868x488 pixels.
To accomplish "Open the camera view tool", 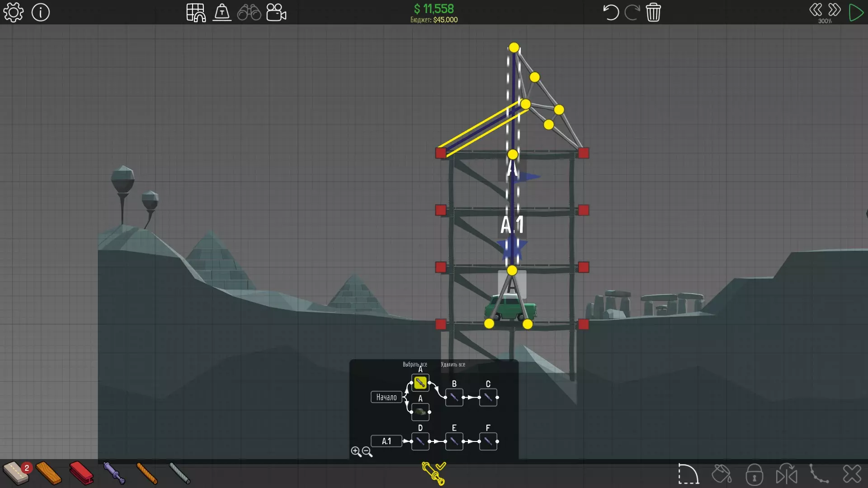I will tap(276, 13).
